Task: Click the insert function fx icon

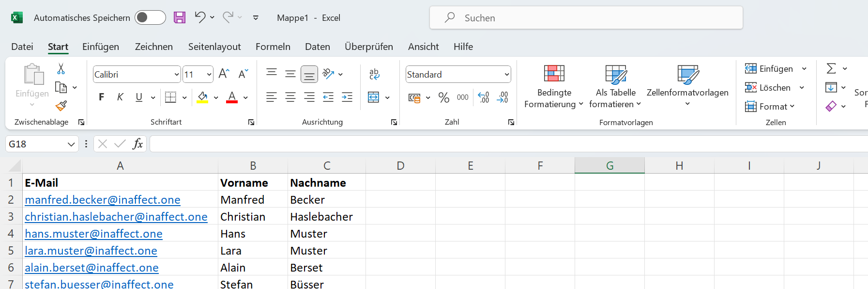Action: (x=137, y=144)
